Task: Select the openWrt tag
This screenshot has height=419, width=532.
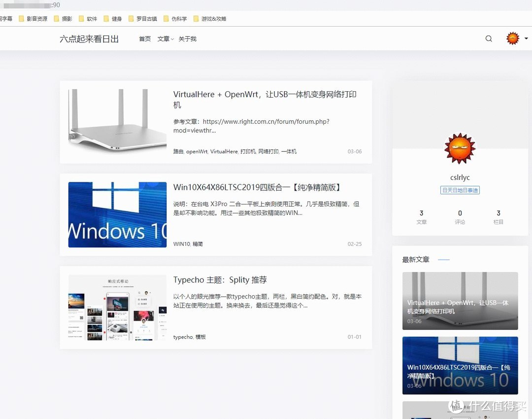Action: pyautogui.click(x=197, y=151)
